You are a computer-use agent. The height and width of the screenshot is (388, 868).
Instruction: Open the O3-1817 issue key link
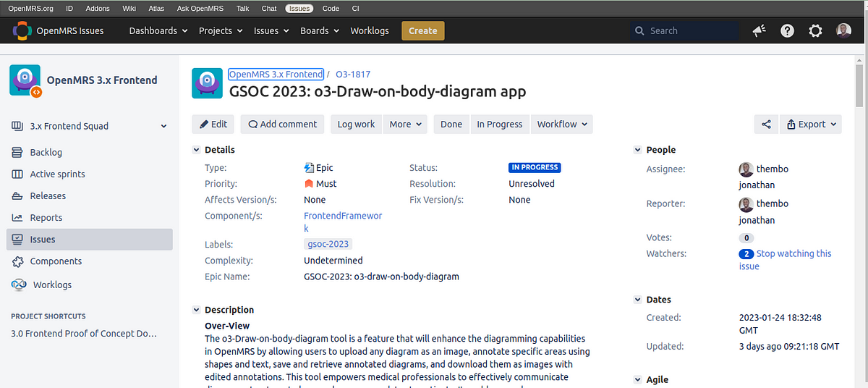point(353,74)
